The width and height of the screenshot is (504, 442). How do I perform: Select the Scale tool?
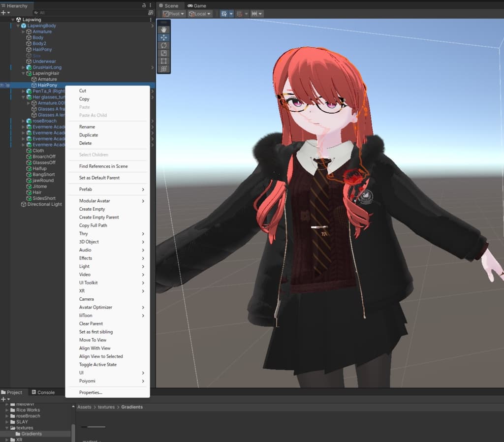[164, 53]
